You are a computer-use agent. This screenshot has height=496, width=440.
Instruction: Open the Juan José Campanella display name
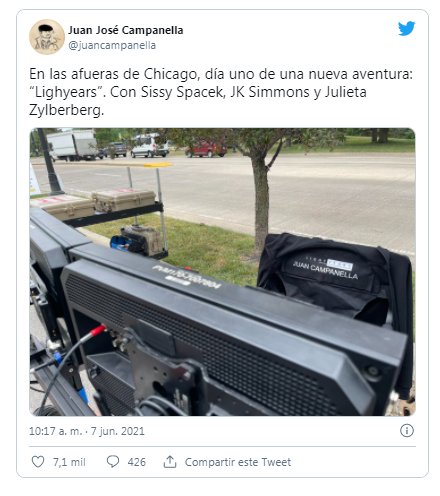point(126,30)
